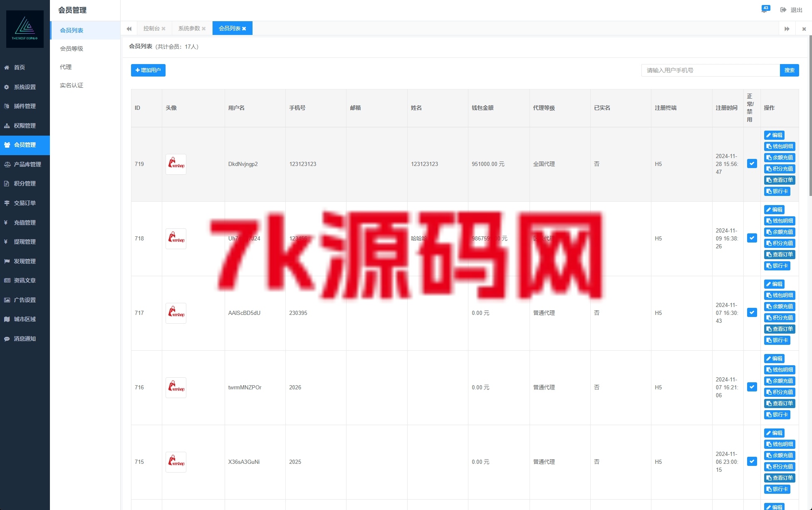
Task: Open 会员列表 in the submenu
Action: click(x=85, y=30)
